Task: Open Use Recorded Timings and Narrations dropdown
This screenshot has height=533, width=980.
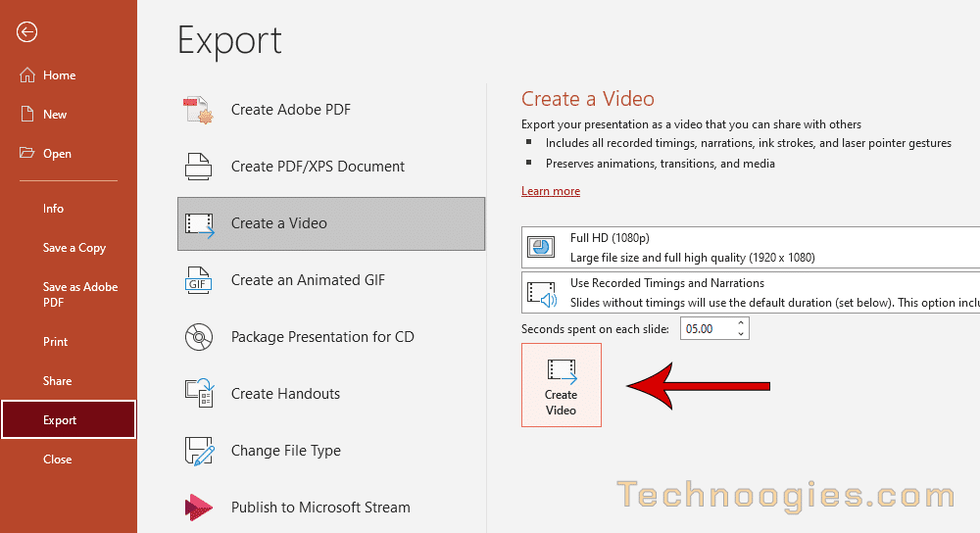Action: click(x=751, y=292)
